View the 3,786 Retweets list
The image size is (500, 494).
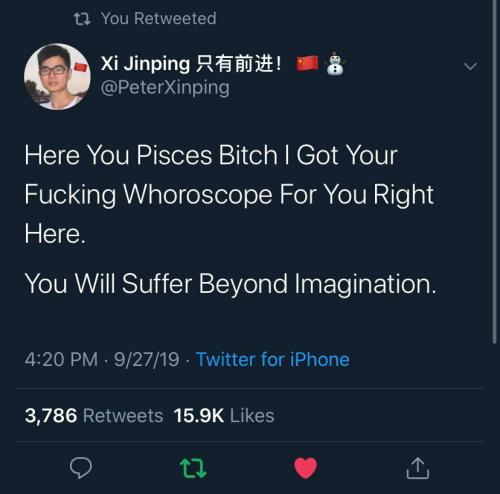(94, 416)
